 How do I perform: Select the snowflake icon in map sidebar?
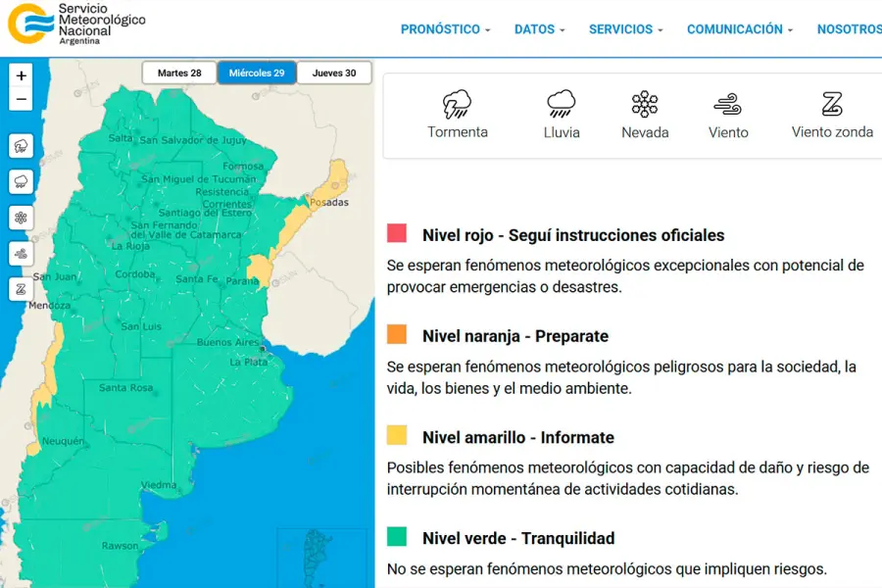point(21,218)
